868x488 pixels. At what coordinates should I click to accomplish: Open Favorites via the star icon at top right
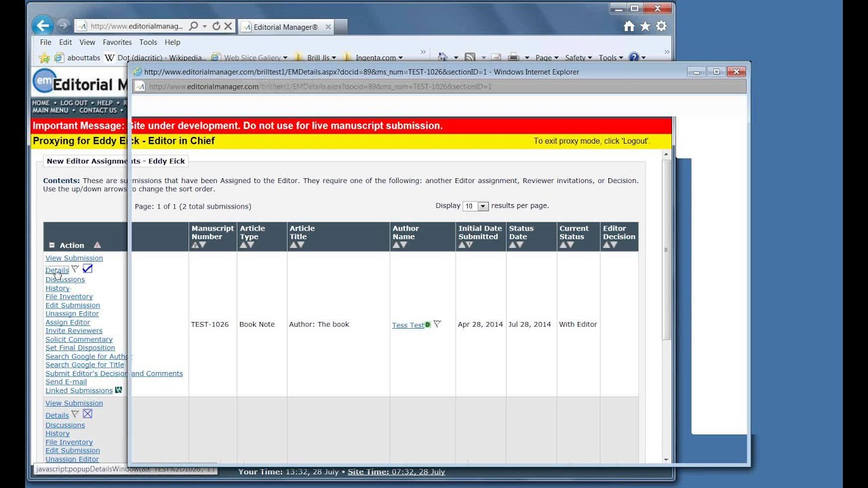pyautogui.click(x=645, y=26)
